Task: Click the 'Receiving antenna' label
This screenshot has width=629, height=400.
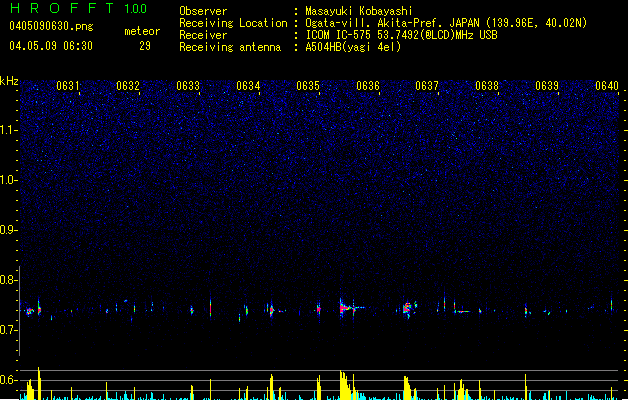Action: click(230, 47)
